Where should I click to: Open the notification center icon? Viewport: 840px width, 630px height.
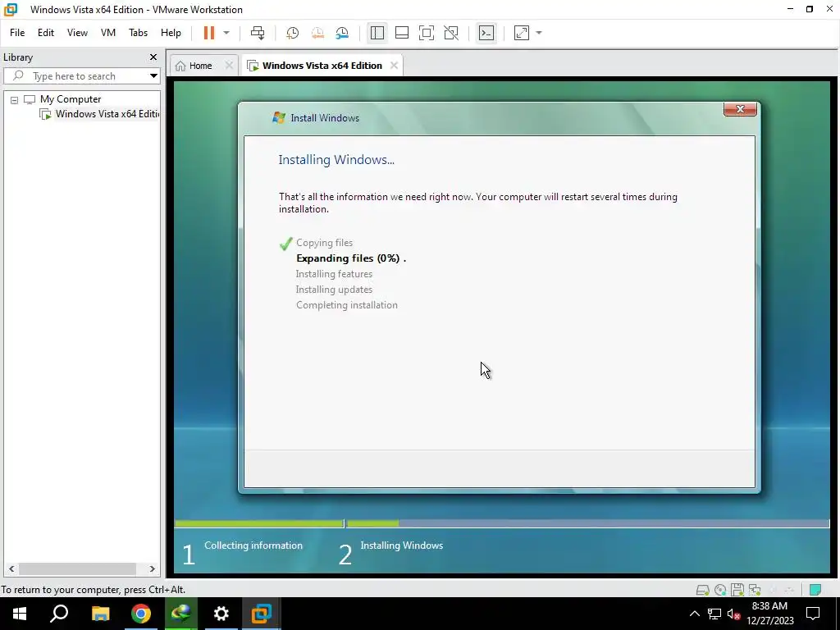[x=813, y=614]
